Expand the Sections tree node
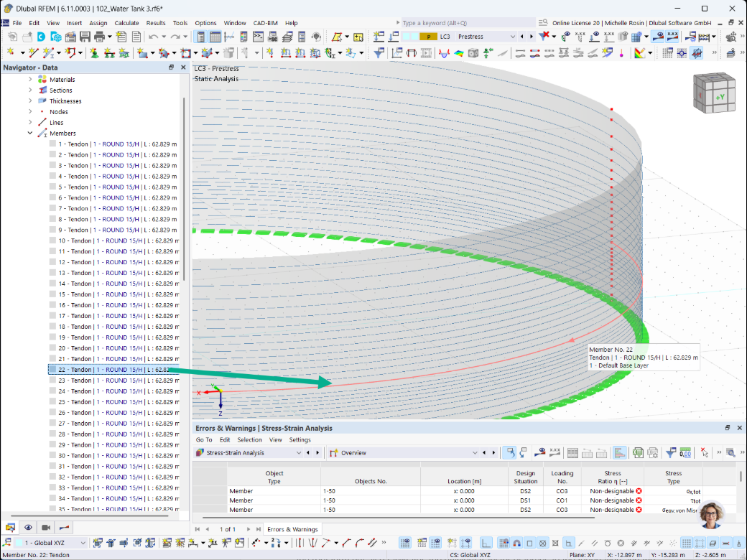The width and height of the screenshot is (747, 560). click(x=30, y=90)
